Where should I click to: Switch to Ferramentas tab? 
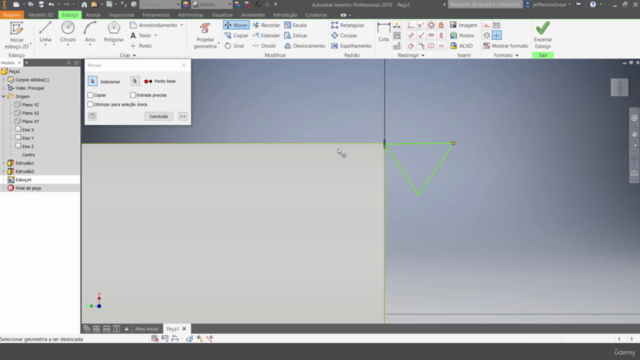tap(156, 15)
